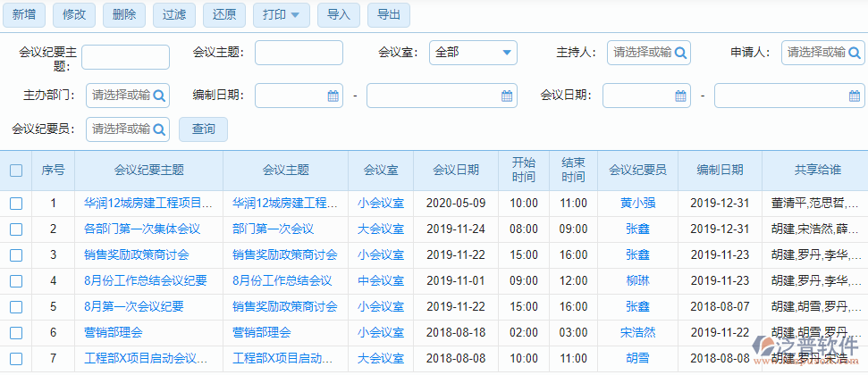Click 大会议室 link in row 2
The width and height of the screenshot is (868, 375).
pyautogui.click(x=381, y=229)
